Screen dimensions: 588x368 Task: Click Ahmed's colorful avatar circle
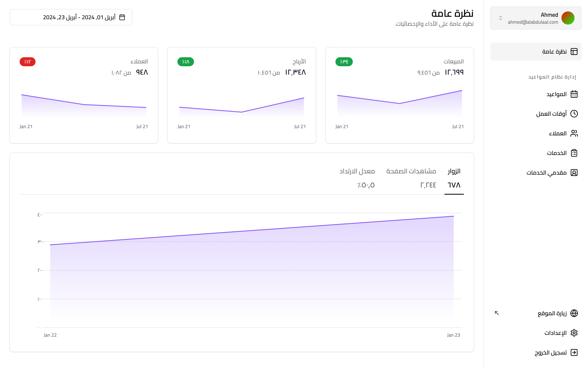568,18
